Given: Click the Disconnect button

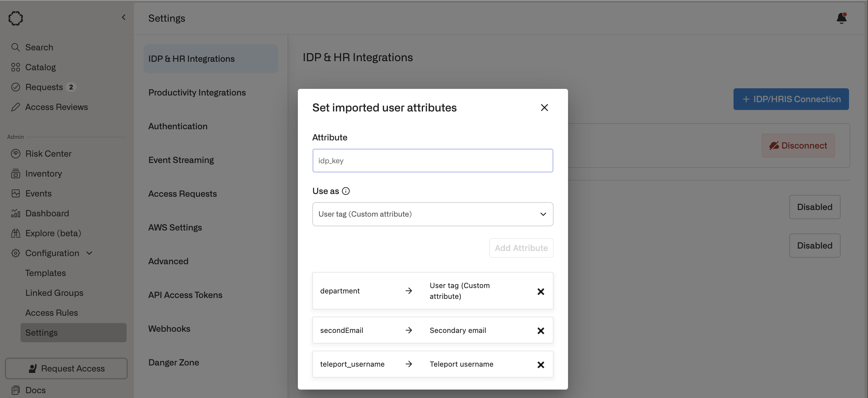Looking at the screenshot, I should pyautogui.click(x=798, y=146).
